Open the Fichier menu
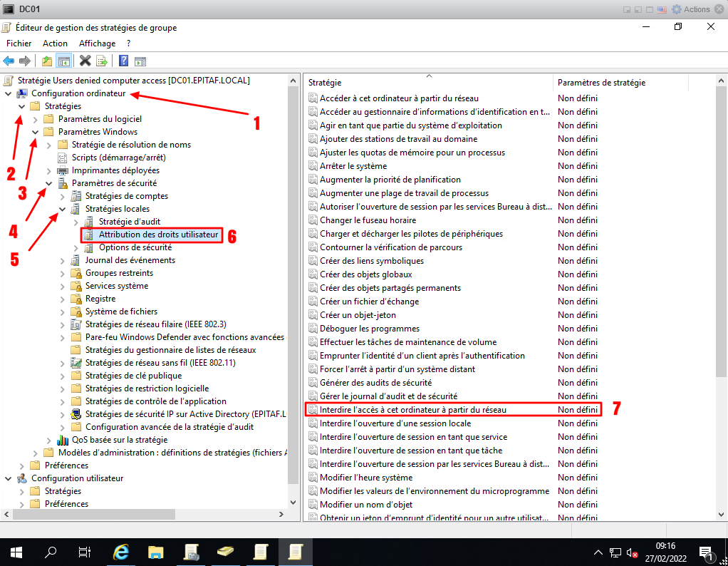Viewport: 728px width, 566px height. click(x=19, y=43)
